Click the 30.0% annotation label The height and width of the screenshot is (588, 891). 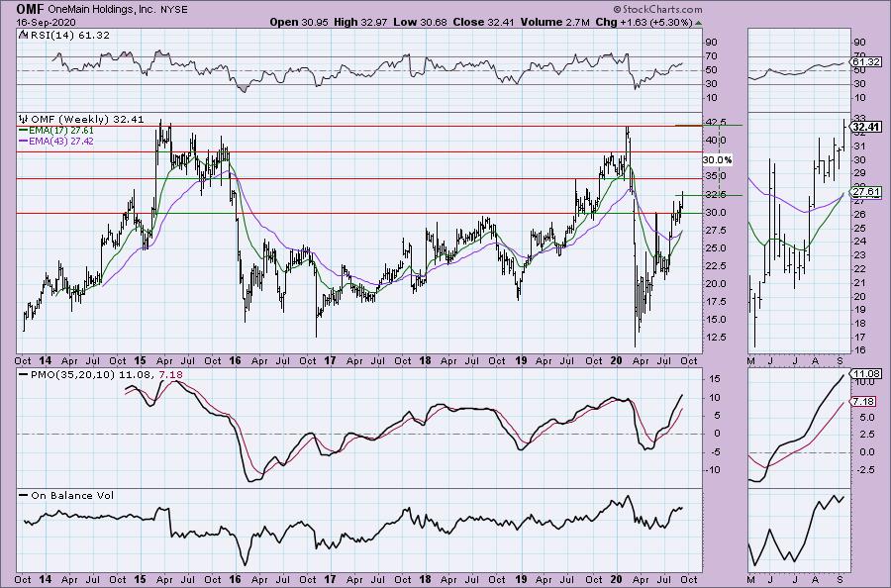(717, 160)
